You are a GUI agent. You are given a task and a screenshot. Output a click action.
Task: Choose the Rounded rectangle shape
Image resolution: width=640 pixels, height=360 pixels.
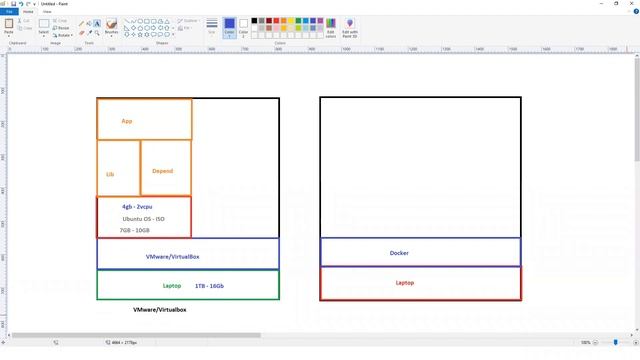click(153, 21)
